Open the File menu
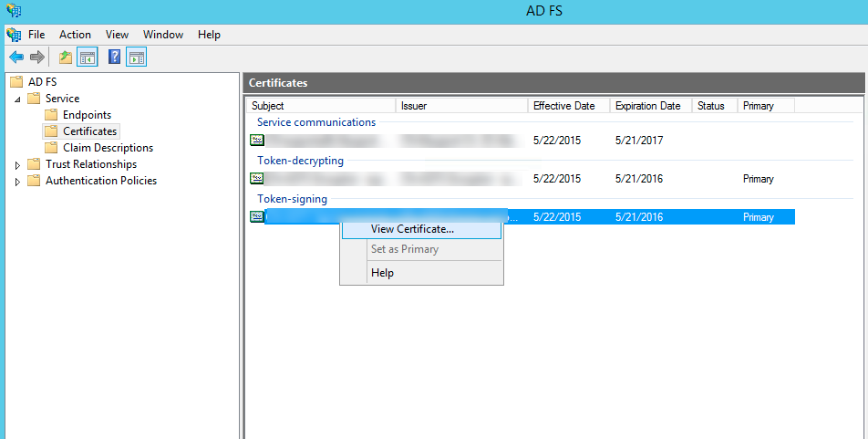The height and width of the screenshot is (439, 868). pyautogui.click(x=36, y=35)
